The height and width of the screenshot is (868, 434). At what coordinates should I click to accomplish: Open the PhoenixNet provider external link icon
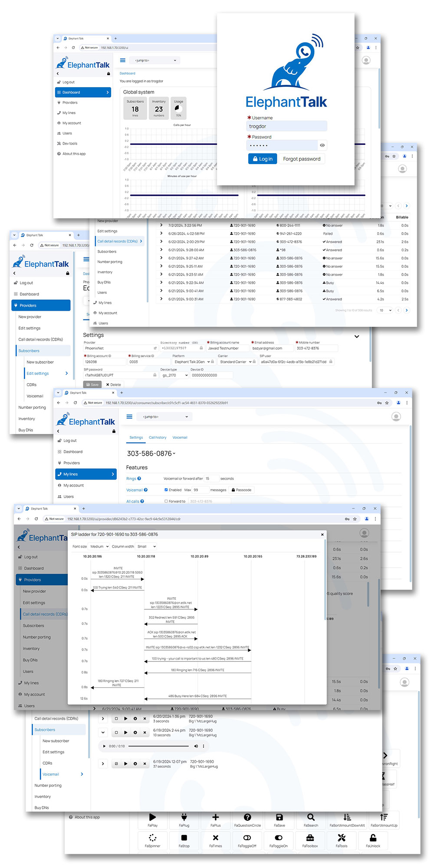pyautogui.click(x=155, y=348)
